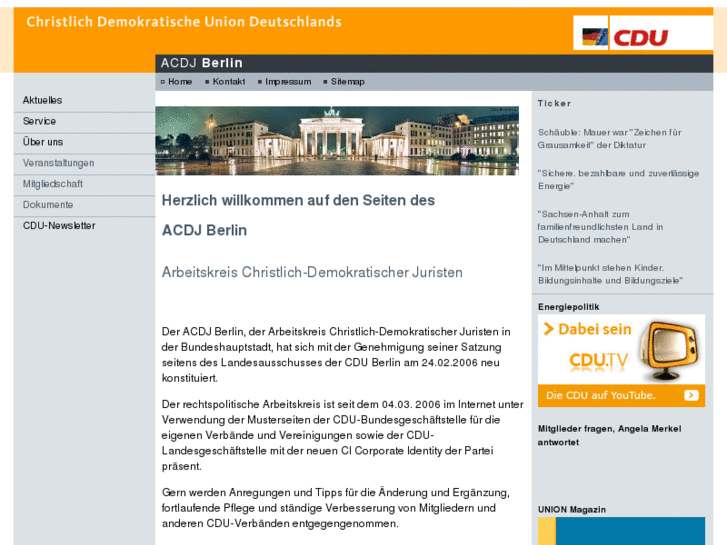Open the Sitemap link
Screen dimensions: 727x545
[x=348, y=82]
